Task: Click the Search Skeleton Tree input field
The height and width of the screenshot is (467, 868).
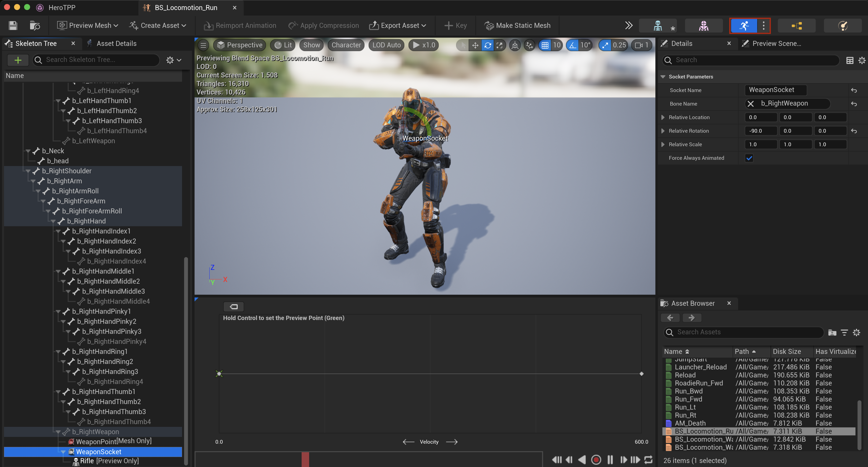Action: [96, 60]
